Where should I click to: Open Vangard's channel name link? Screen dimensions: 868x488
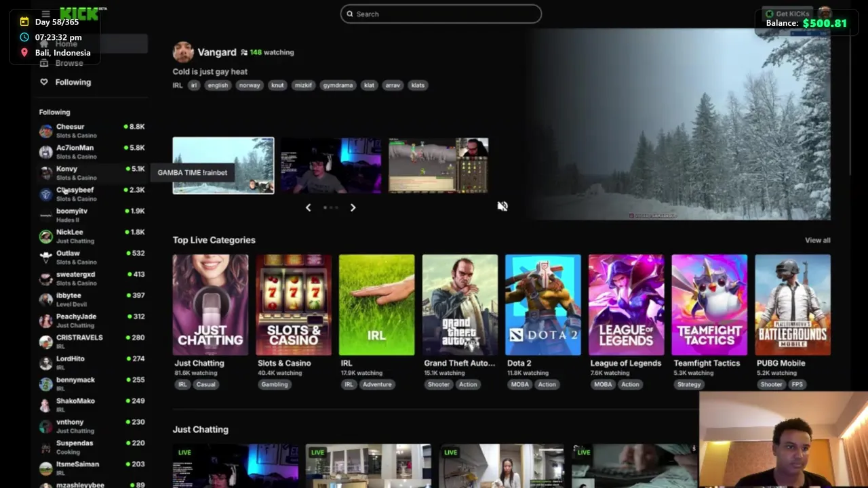pyautogui.click(x=217, y=52)
